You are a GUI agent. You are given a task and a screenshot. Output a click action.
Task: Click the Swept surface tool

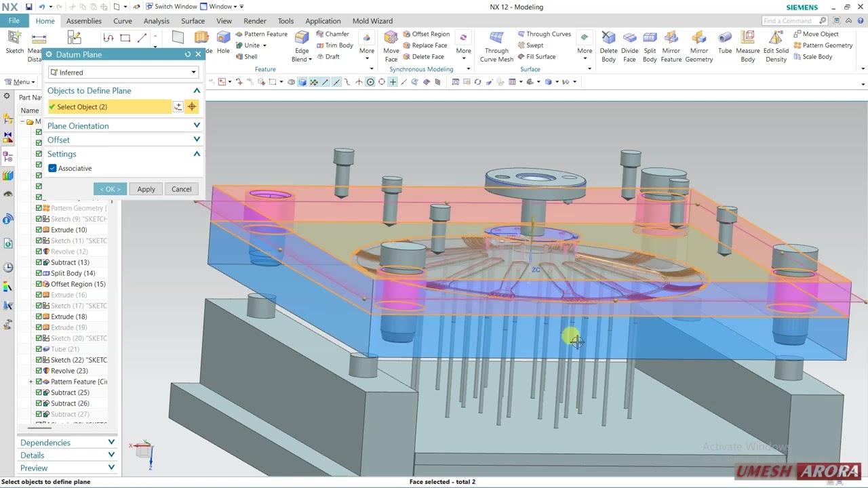click(530, 45)
